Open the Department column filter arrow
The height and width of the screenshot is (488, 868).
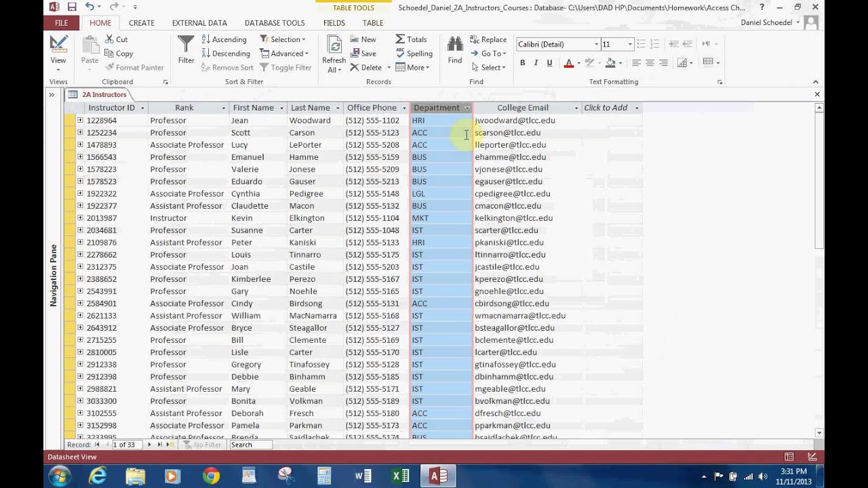tap(467, 108)
